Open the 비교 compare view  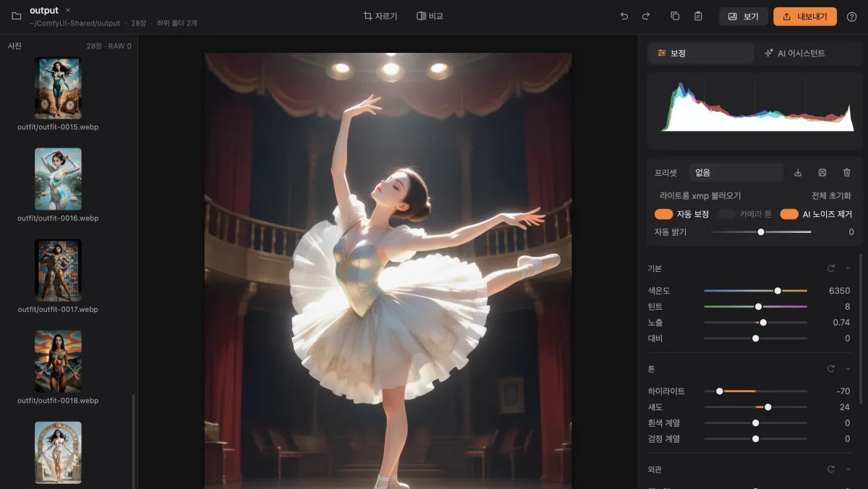point(430,16)
